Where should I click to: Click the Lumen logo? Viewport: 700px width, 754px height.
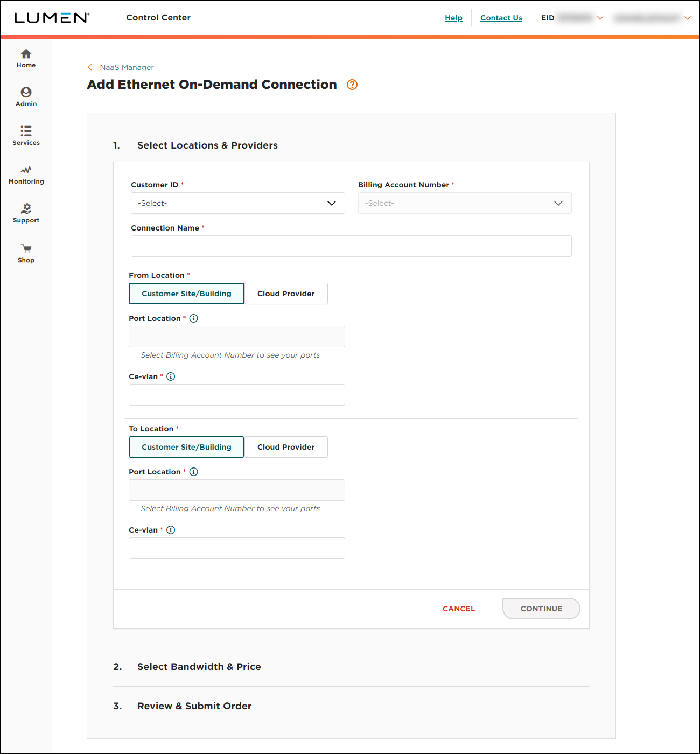point(52,18)
